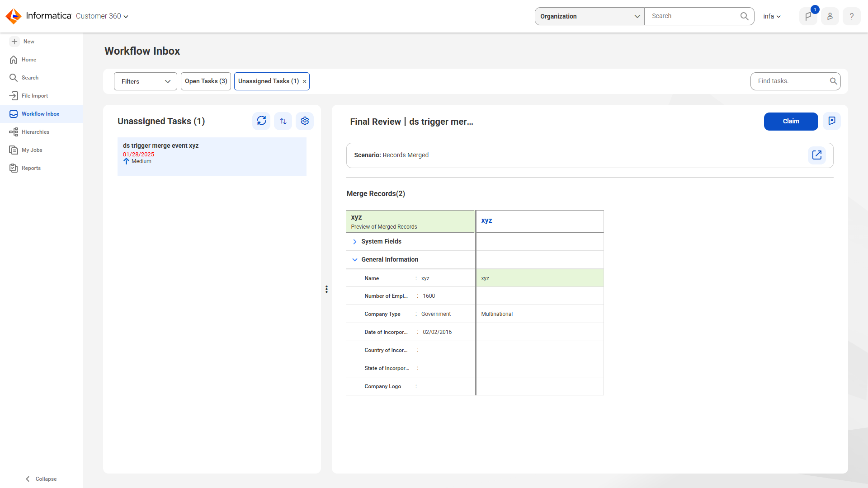
Task: Open the xyz record link header
Action: pos(486,221)
